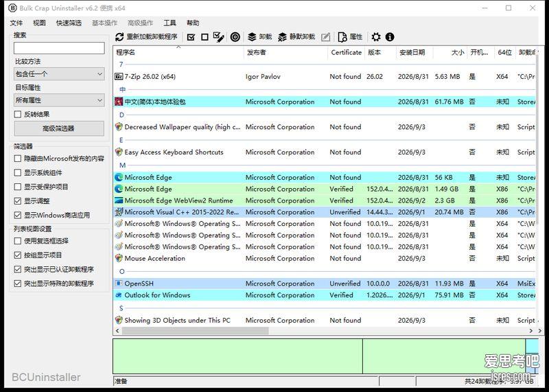Open the 高级操作 menu
This screenshot has width=549, height=392.
(x=141, y=23)
